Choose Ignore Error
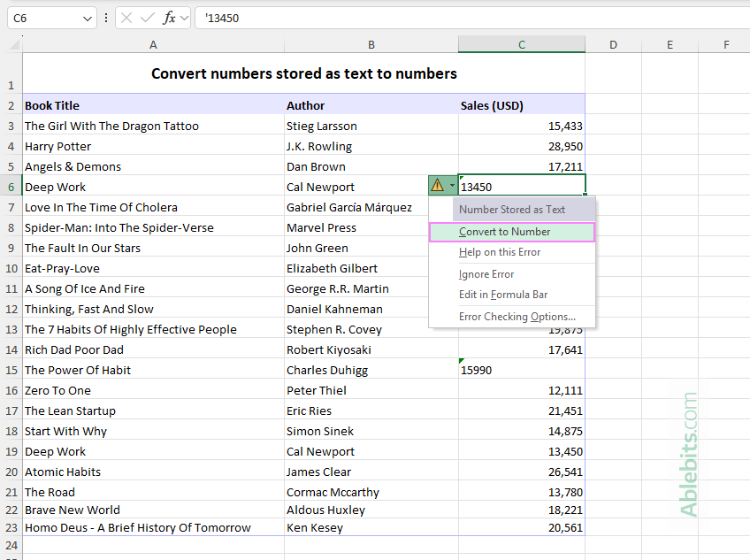The height and width of the screenshot is (560, 750). tap(512, 274)
